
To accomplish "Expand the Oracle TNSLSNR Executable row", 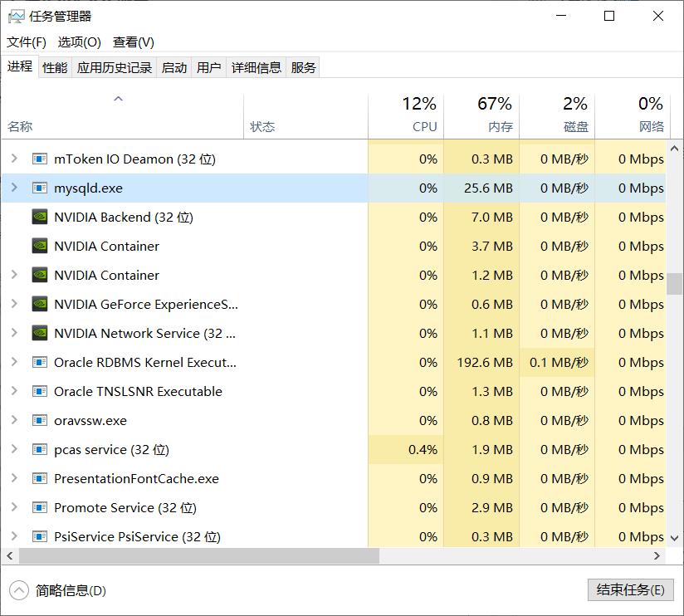I will coord(14,391).
